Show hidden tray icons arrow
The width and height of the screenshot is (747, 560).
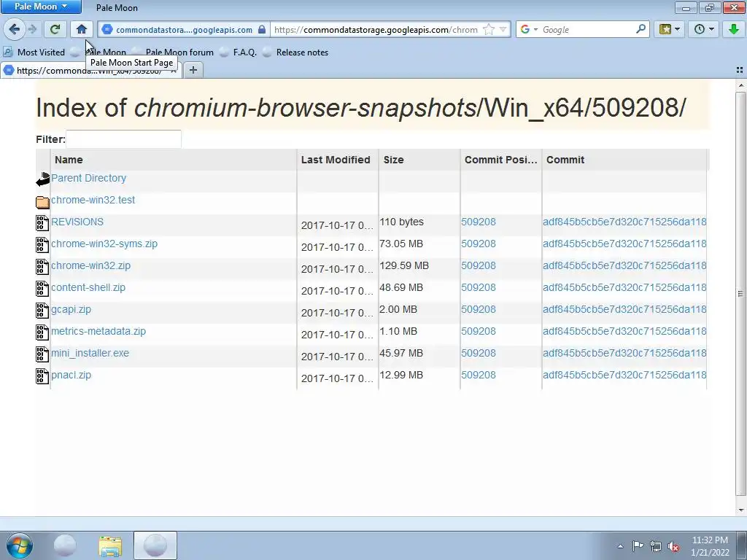tap(620, 546)
